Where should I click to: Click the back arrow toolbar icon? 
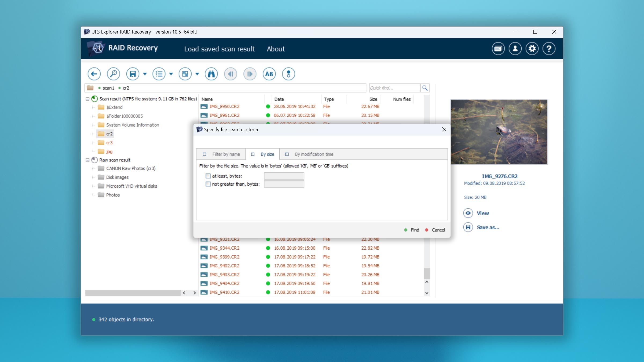94,74
